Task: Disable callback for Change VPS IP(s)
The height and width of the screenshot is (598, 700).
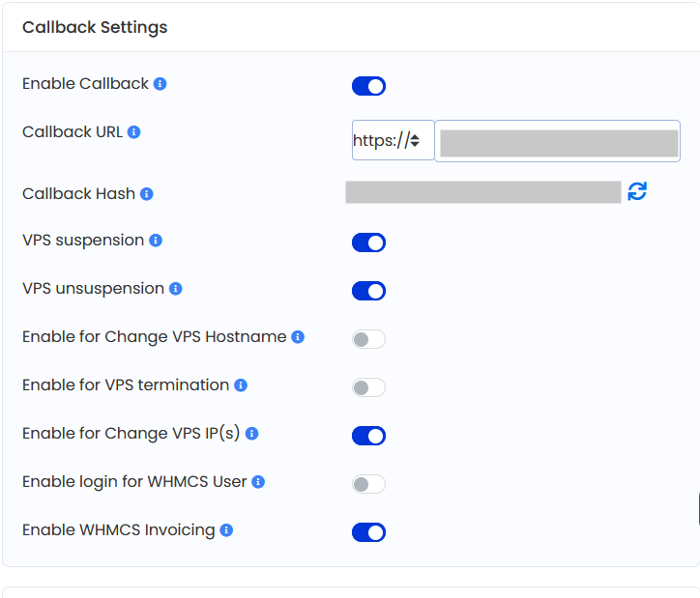Action: point(368,436)
